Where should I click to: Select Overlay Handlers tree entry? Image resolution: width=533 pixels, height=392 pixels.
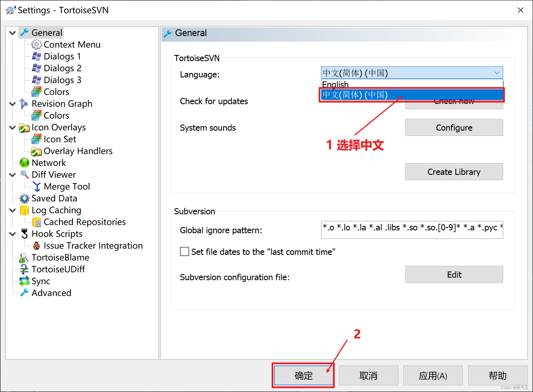78,151
